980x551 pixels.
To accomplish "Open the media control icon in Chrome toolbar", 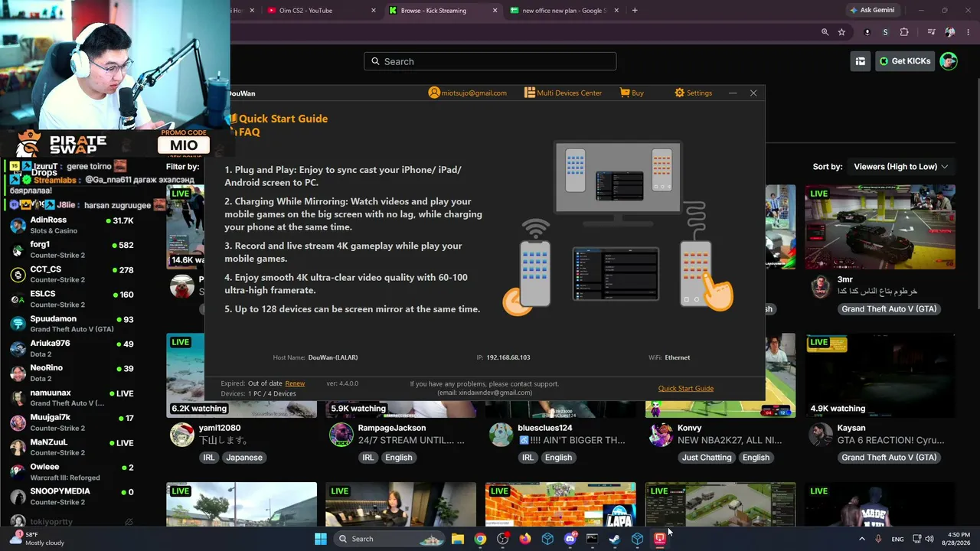I will point(931,32).
